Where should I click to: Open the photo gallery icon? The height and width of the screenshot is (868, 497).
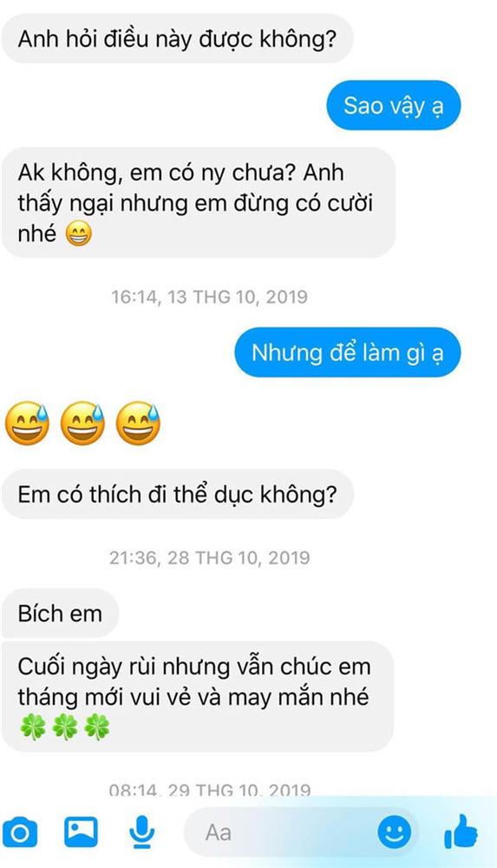click(x=81, y=832)
